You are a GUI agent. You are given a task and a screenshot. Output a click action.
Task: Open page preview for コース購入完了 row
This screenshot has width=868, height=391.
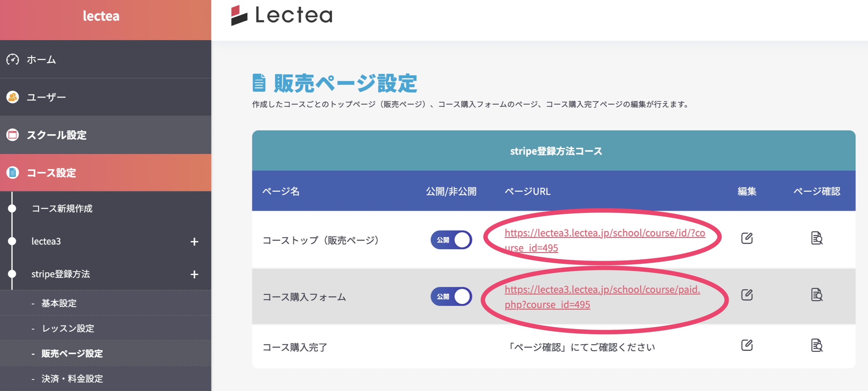(x=816, y=345)
